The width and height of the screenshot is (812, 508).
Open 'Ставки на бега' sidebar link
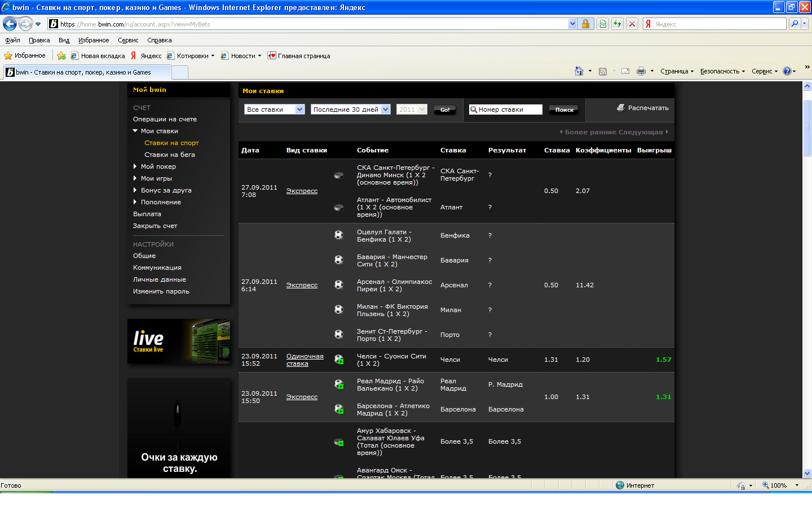point(169,155)
